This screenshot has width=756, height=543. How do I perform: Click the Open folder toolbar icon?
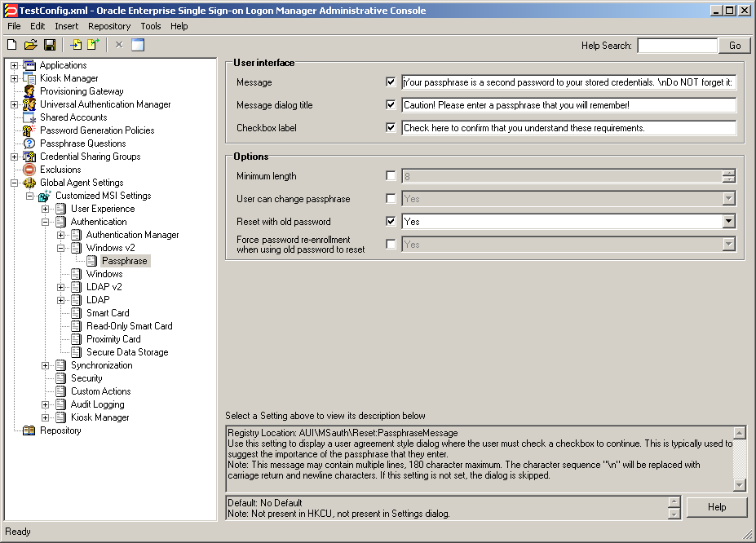point(30,45)
